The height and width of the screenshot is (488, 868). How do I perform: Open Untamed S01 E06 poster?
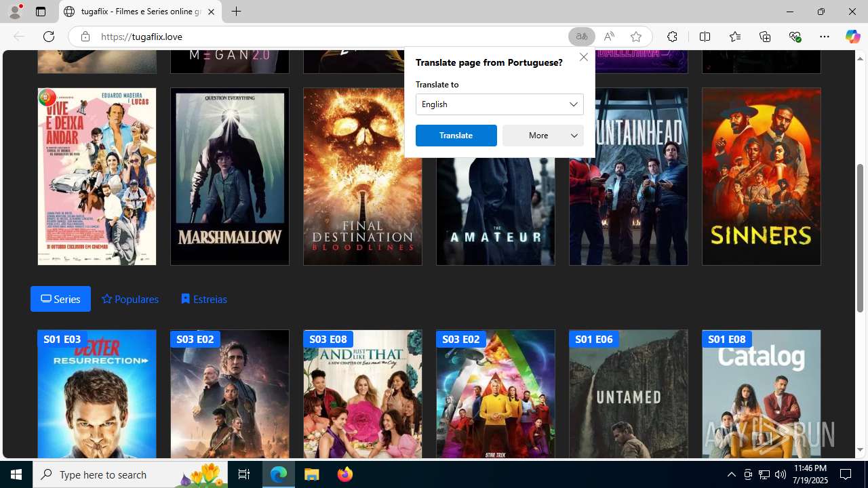pyautogui.click(x=629, y=394)
